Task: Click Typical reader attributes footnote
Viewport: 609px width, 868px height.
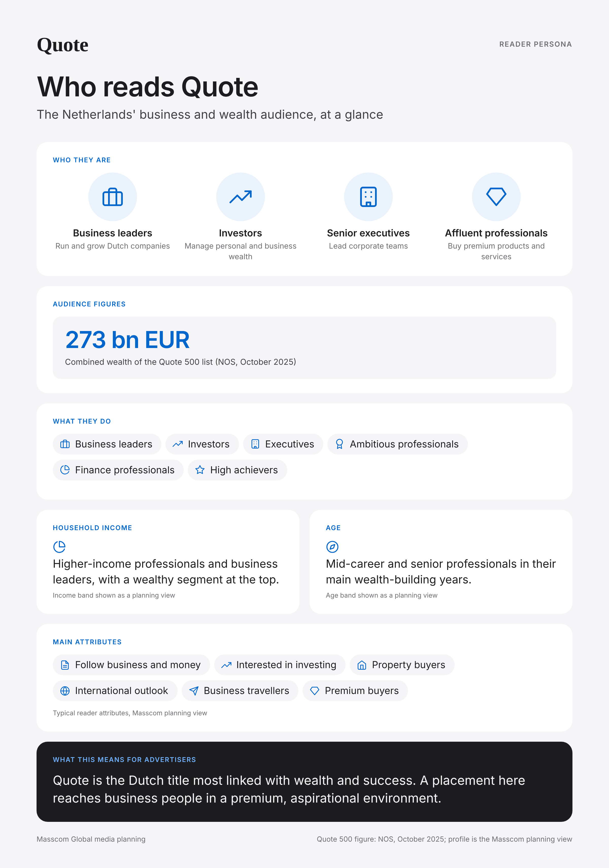Action: 130,713
